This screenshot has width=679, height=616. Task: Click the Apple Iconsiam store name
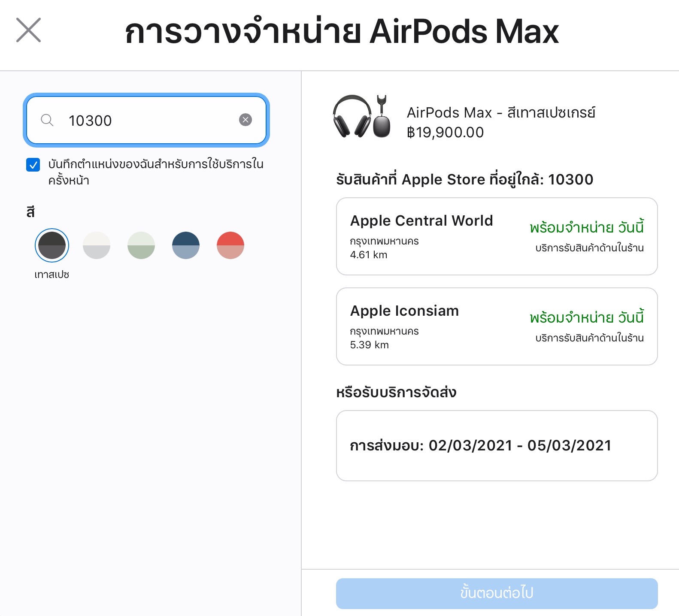click(404, 311)
